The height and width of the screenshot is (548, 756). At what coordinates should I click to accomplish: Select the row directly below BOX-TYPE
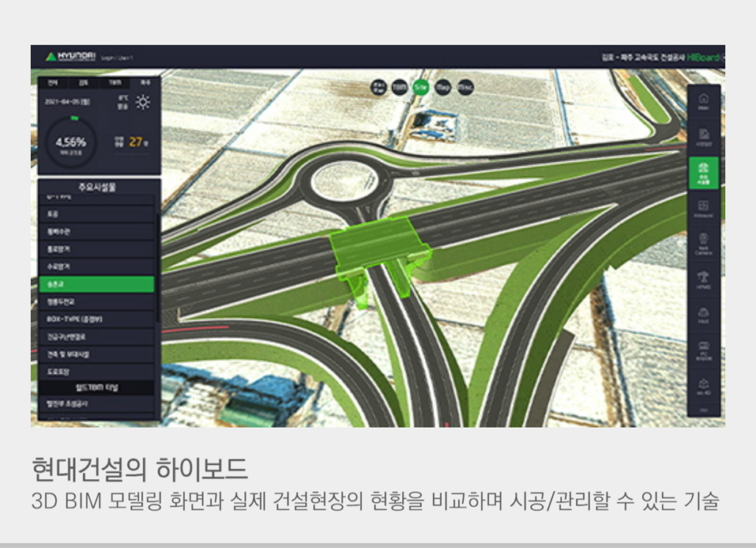96,336
